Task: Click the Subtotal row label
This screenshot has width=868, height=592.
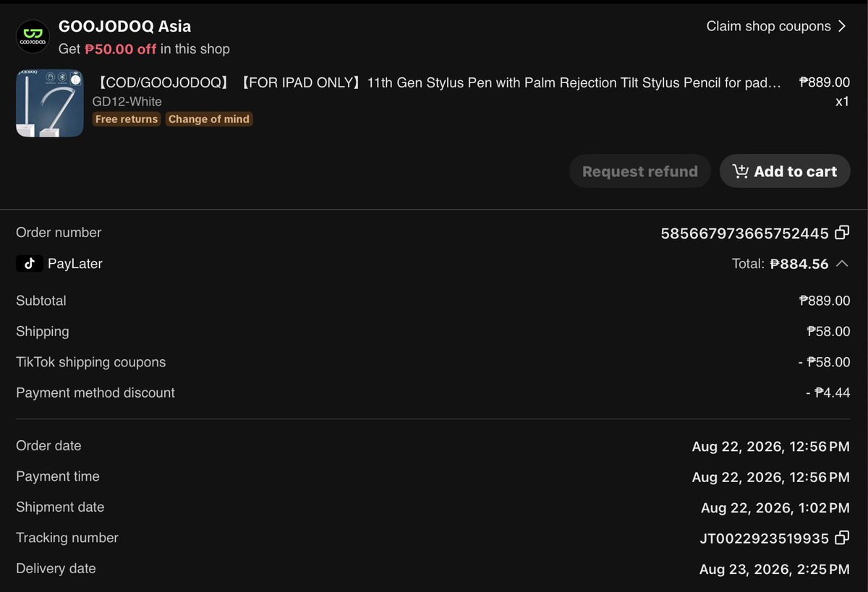Action: (41, 301)
